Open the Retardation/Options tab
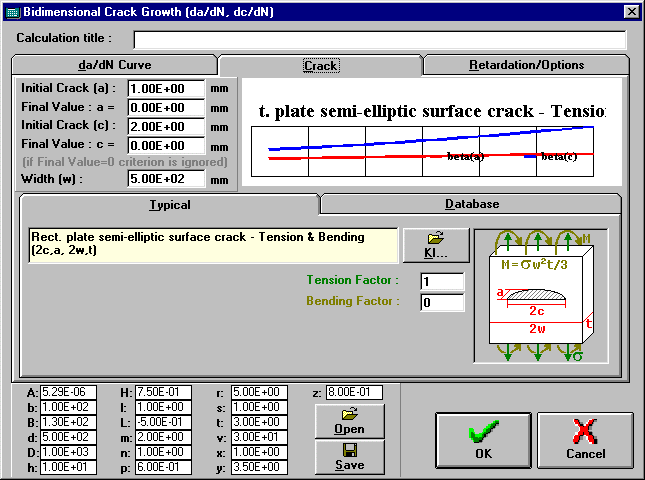The width and height of the screenshot is (645, 480). coord(525,65)
